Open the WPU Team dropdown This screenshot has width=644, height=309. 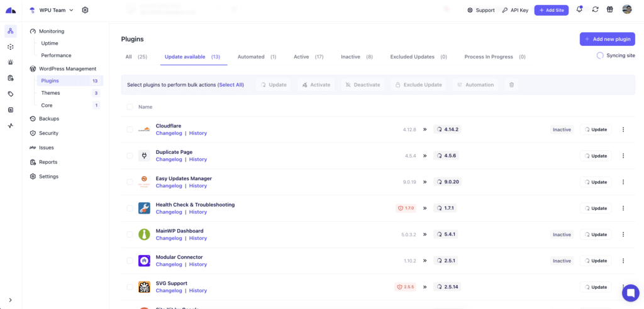click(x=52, y=10)
